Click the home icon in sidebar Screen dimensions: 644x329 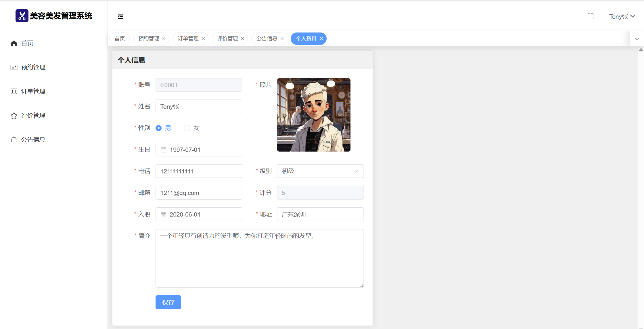pos(14,43)
